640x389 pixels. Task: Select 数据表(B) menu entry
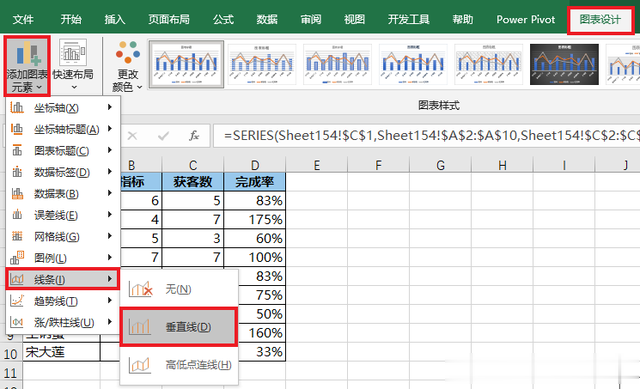tap(63, 193)
